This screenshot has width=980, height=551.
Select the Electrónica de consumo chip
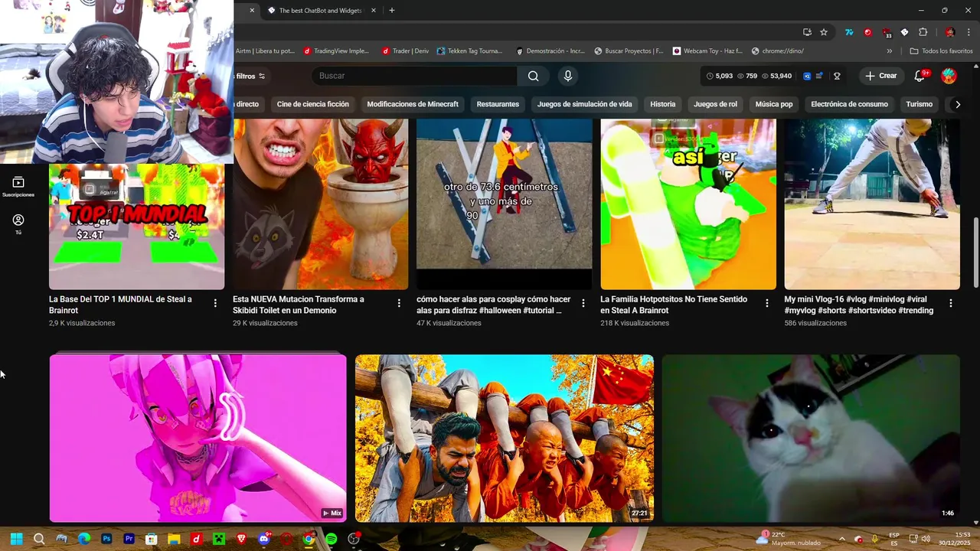tap(849, 104)
